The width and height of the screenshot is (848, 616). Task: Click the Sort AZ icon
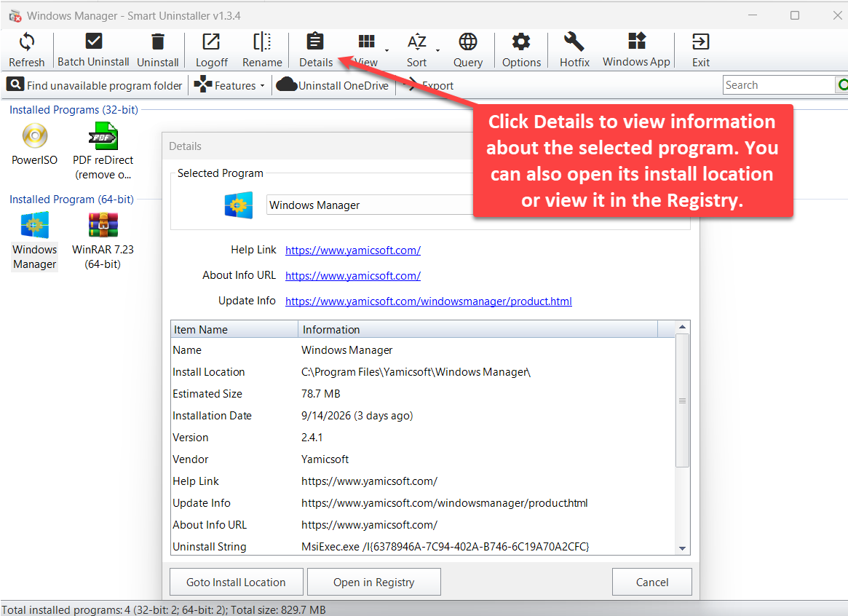tap(416, 42)
